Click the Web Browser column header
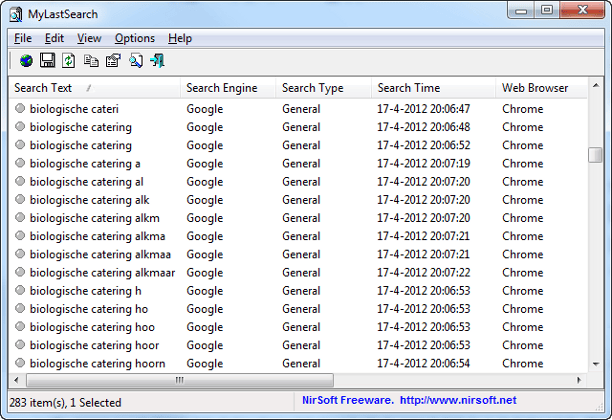612x420 pixels. click(535, 88)
